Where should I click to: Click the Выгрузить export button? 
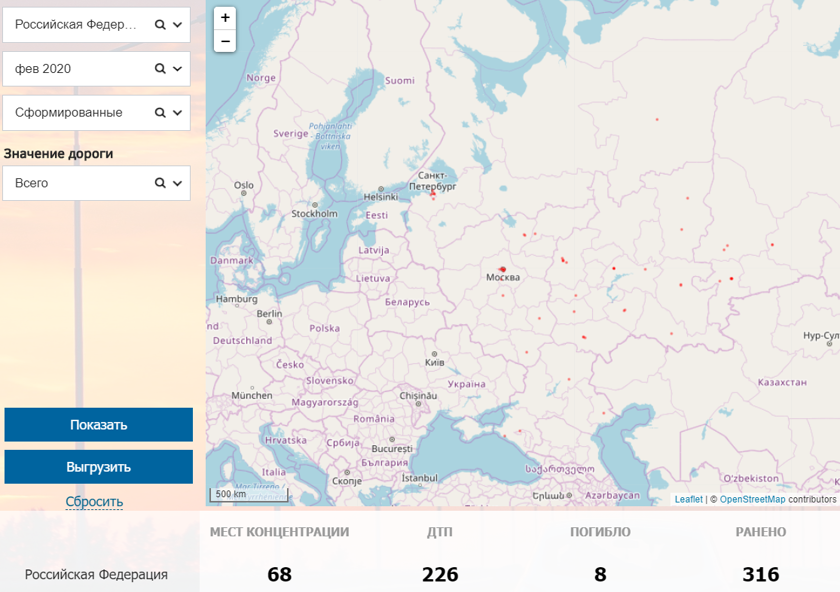coord(98,467)
